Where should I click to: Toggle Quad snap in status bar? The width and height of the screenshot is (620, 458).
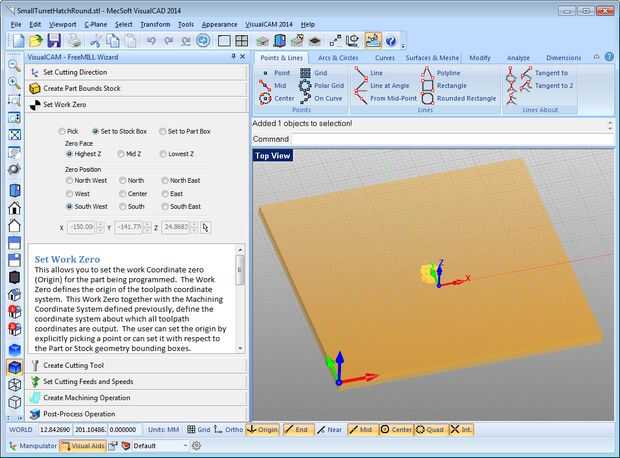[430, 430]
